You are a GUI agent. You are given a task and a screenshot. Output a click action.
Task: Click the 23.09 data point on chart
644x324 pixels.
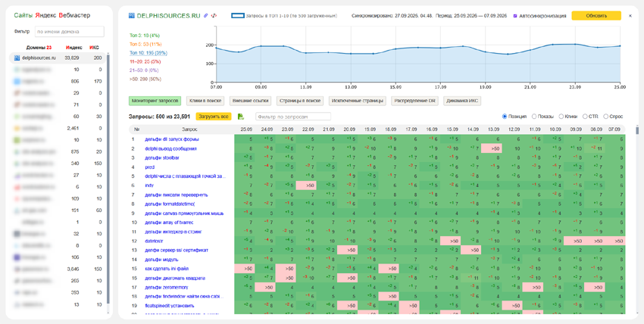[575, 45]
